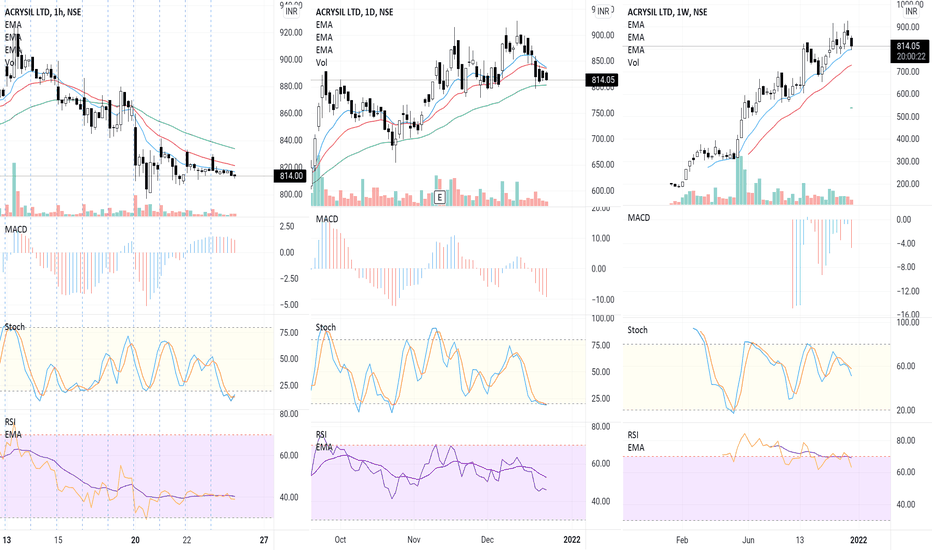Click the Stoch pane label on the 1h chart
932x550 pixels.
(x=15, y=327)
